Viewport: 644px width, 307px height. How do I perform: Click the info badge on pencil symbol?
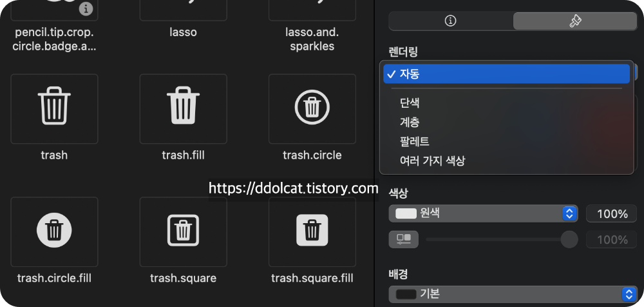86,8
